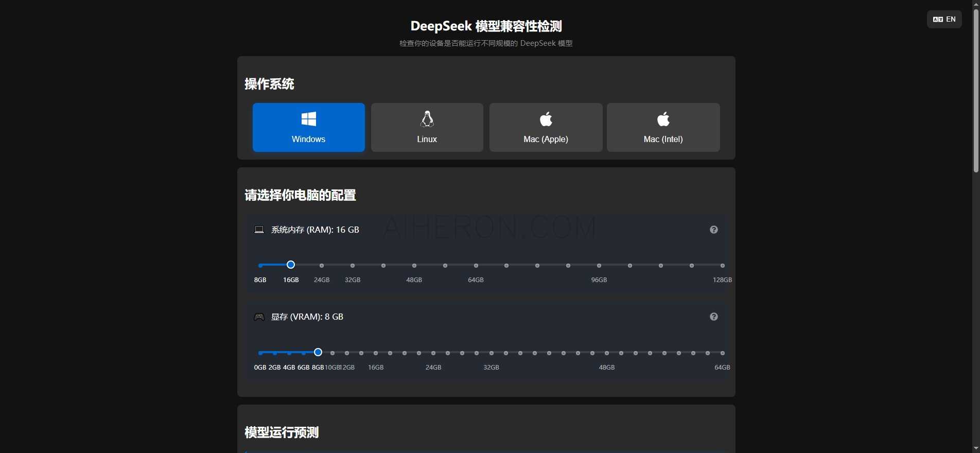Viewport: 980px width, 453px height.
Task: Click the heading 模型运行预测
Action: 282,432
